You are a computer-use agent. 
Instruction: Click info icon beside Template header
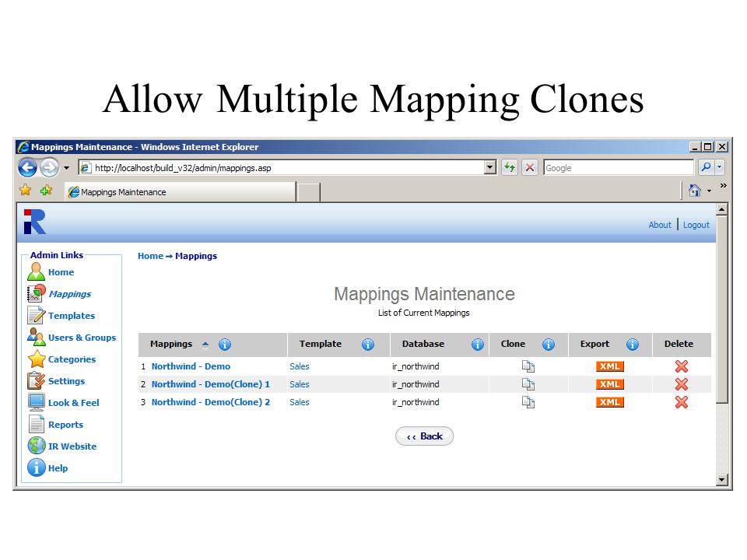coord(368,345)
